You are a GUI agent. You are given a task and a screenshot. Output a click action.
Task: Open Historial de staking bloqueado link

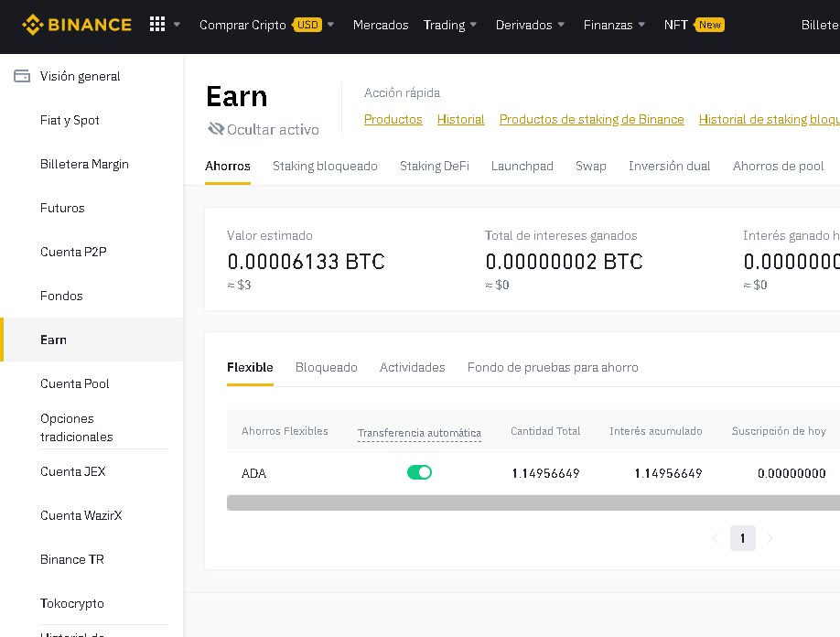769,119
